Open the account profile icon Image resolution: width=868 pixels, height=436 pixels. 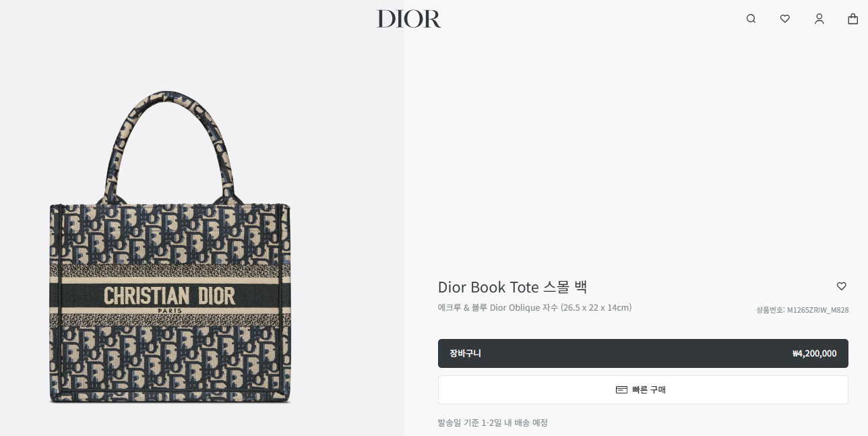click(x=819, y=19)
